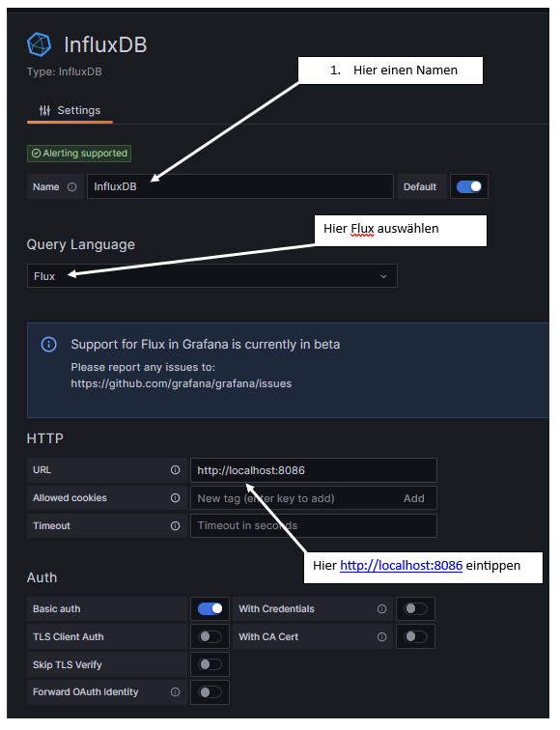Click the Name field info icon

coord(71,186)
